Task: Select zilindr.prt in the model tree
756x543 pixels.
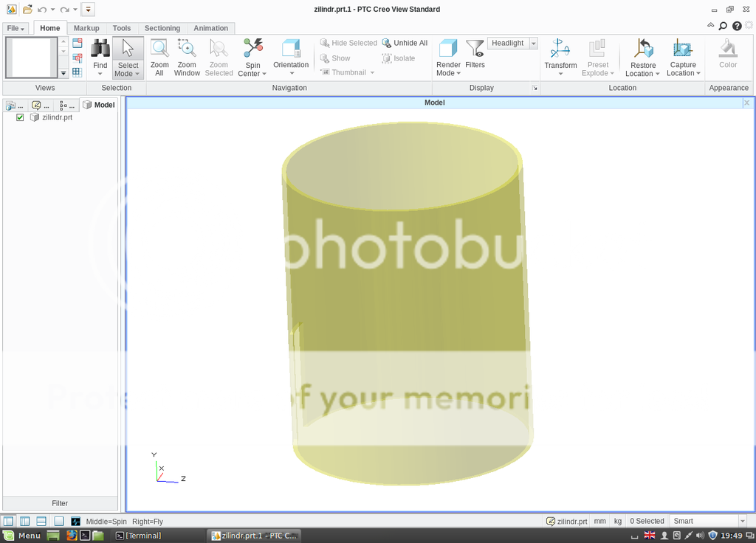Action: [x=57, y=117]
